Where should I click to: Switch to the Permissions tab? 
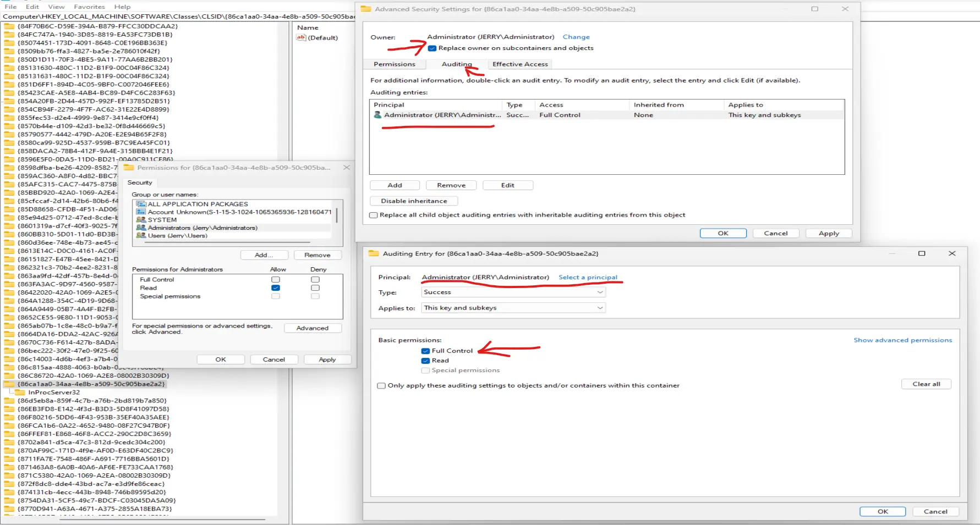click(x=395, y=64)
